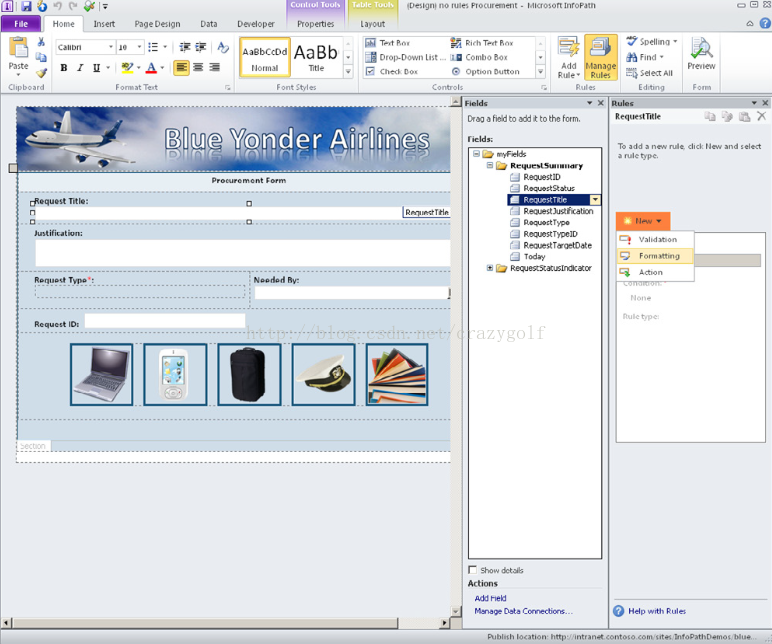The image size is (772, 644).
Task: Switch to the Insert tab
Action: click(104, 24)
